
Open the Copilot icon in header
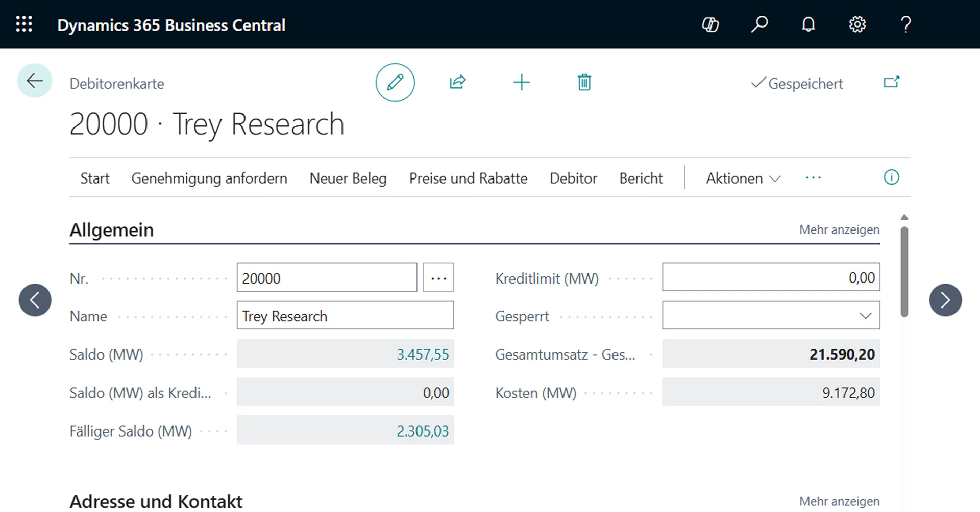tap(710, 24)
